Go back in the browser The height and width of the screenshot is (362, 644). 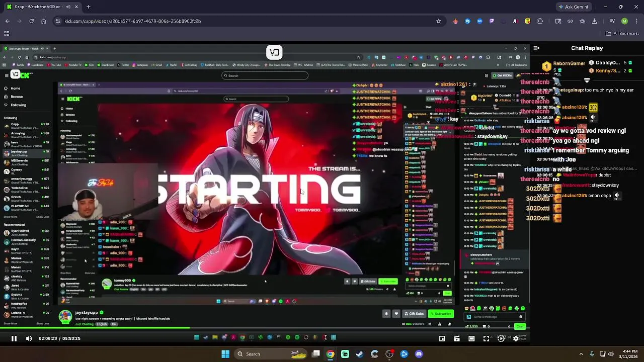[7, 21]
